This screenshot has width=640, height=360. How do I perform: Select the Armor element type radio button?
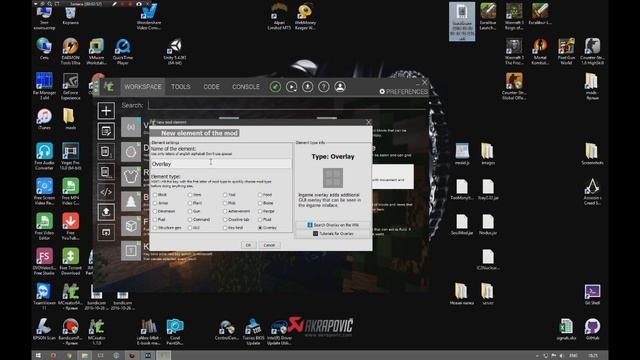coord(155,203)
